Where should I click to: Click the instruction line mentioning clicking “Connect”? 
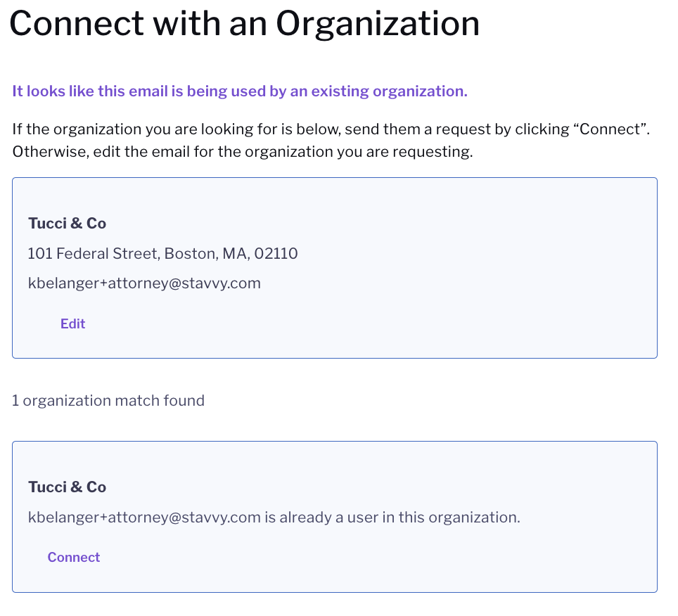point(331,129)
